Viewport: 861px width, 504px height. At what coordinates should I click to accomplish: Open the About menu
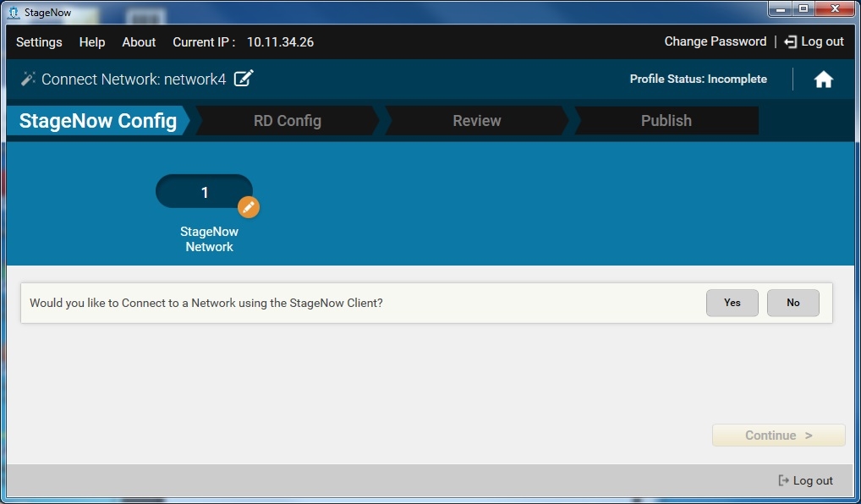(x=139, y=42)
